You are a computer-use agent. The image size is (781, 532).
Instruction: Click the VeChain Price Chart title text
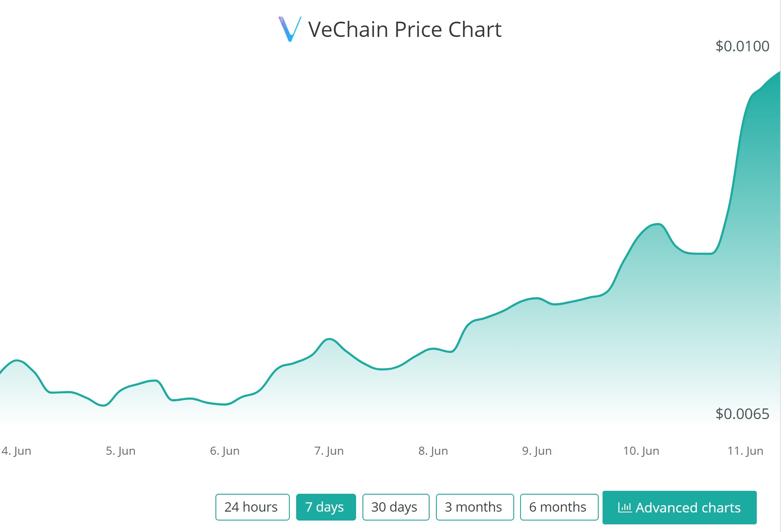click(405, 30)
